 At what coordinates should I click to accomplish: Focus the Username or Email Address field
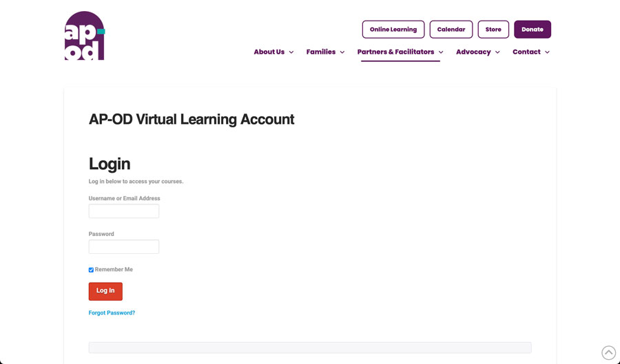[124, 211]
